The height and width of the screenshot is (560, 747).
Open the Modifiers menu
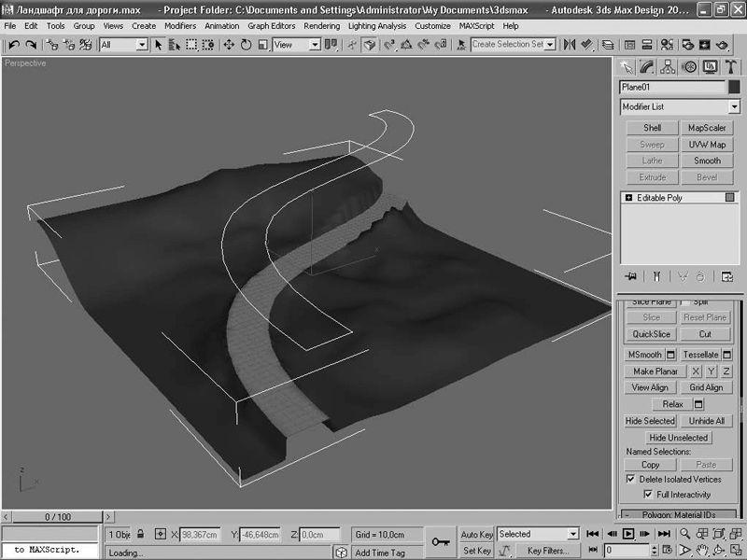click(x=180, y=26)
